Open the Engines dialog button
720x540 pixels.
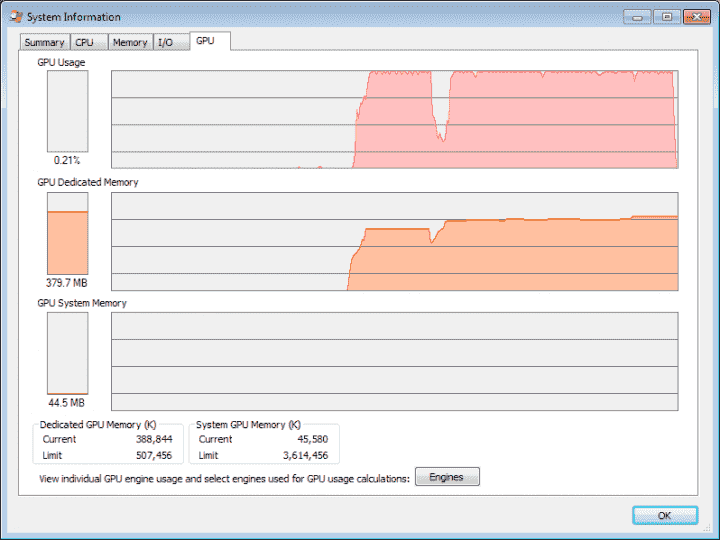click(447, 477)
